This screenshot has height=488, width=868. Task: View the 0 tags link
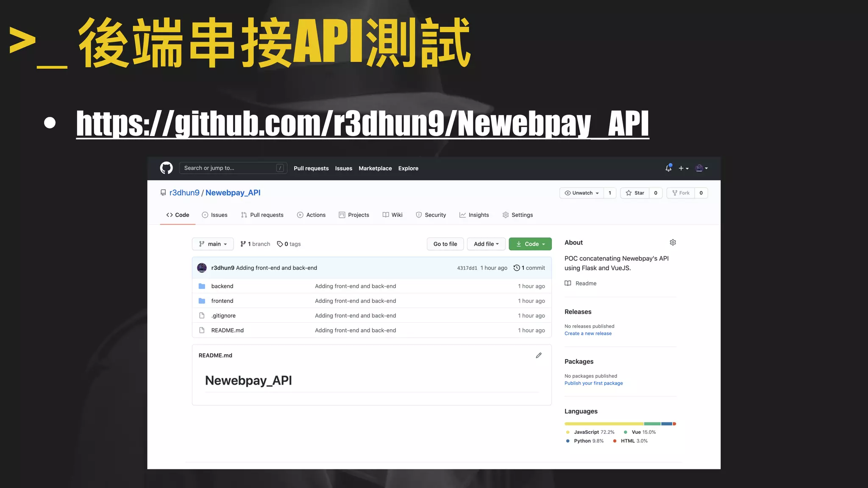289,244
